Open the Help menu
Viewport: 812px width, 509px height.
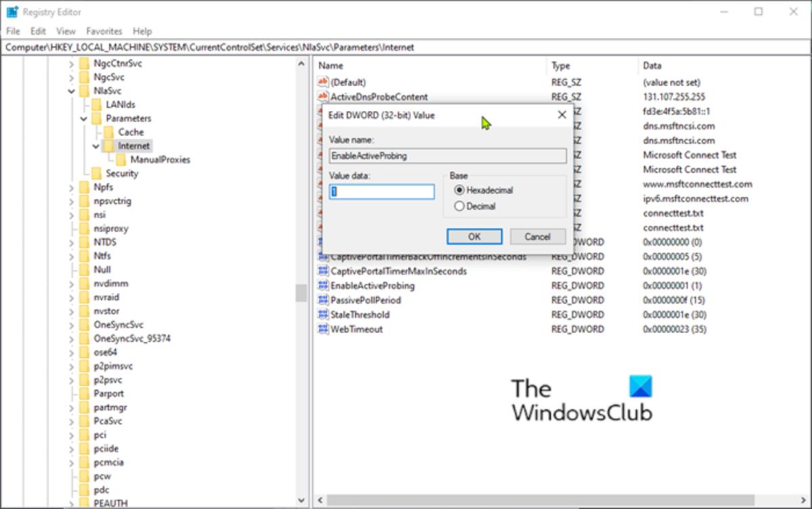(x=142, y=31)
